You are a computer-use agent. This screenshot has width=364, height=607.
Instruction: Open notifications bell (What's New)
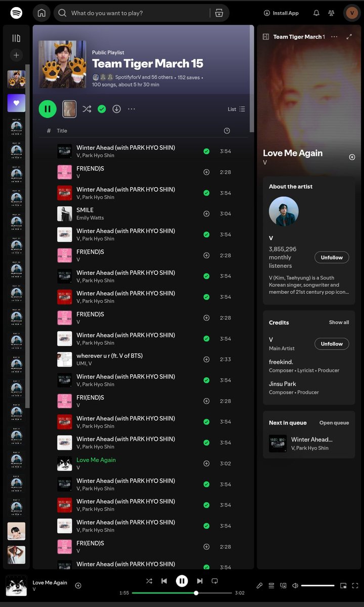(x=316, y=13)
